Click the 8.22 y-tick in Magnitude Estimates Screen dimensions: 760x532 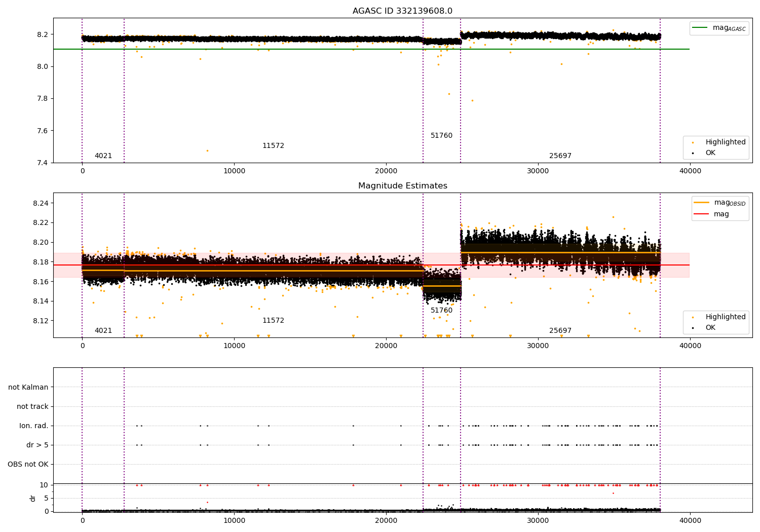[x=41, y=222]
